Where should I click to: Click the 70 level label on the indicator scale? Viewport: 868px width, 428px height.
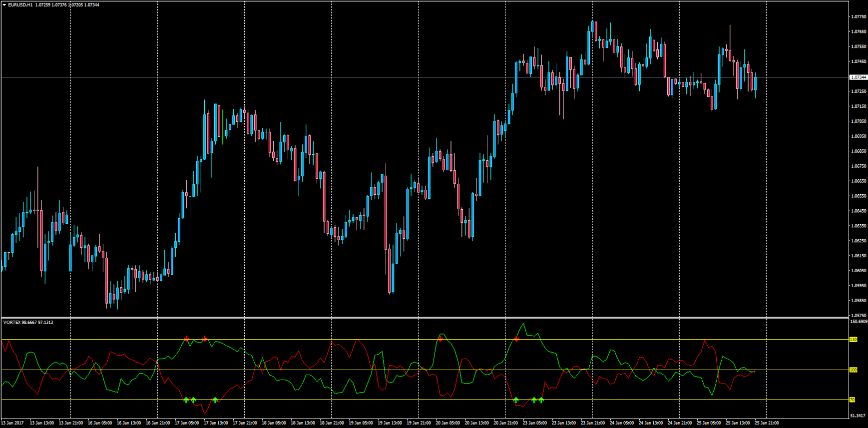(x=853, y=400)
